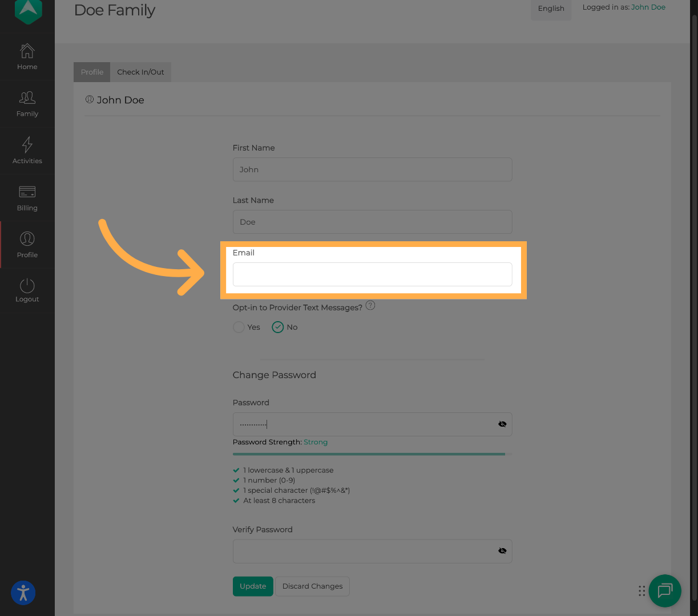698x616 pixels.
Task: Keep No selected for text message opt-in
Action: click(x=277, y=327)
